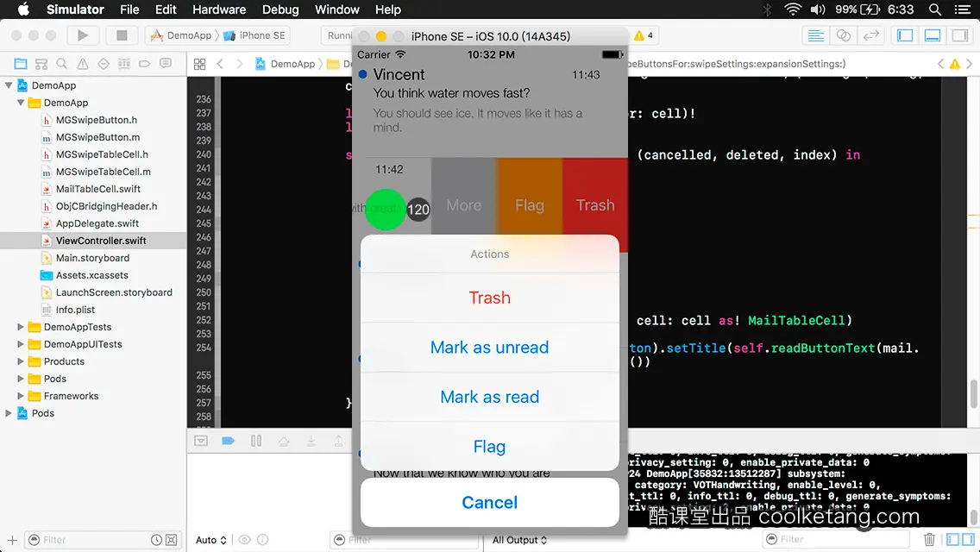Open the Report navigator icon
The width and height of the screenshot is (980, 552).
[x=166, y=64]
